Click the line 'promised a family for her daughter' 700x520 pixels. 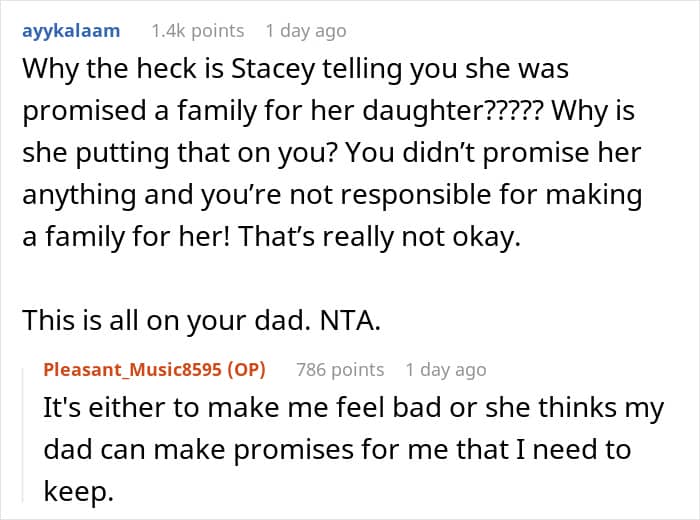(x=329, y=111)
